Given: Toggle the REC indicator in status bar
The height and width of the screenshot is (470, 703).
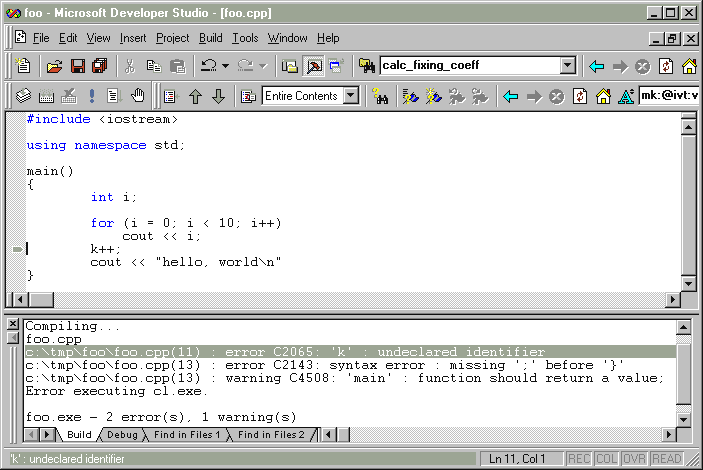Looking at the screenshot, I should click(x=579, y=459).
